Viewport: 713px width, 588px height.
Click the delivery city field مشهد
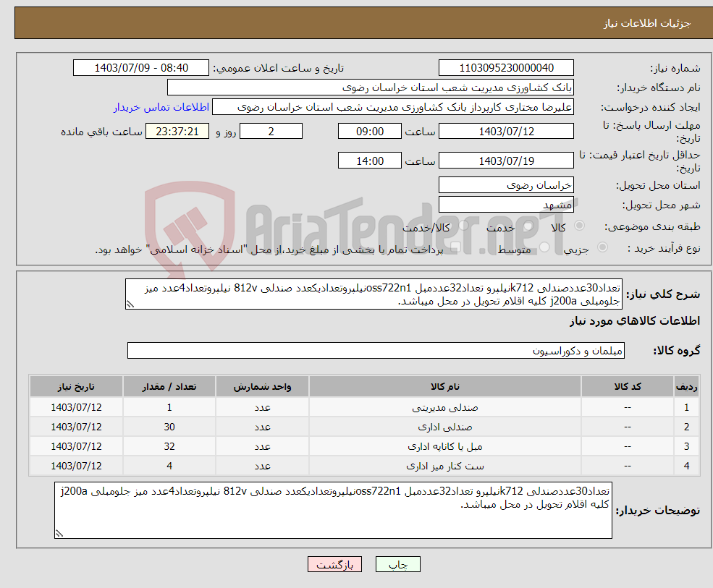coord(506,205)
